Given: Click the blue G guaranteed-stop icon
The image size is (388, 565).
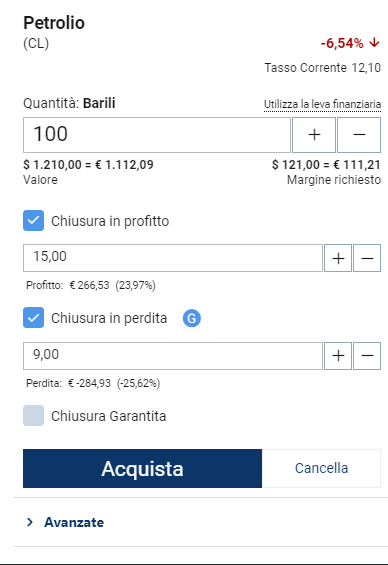Looking at the screenshot, I should (x=192, y=319).
